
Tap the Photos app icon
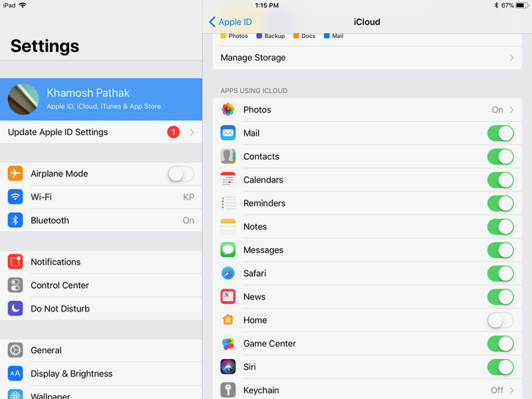pos(228,110)
